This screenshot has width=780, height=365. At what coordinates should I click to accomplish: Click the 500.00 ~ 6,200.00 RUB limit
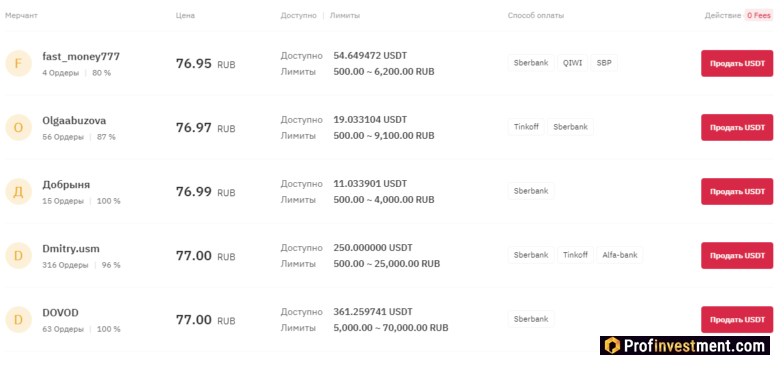(x=384, y=72)
